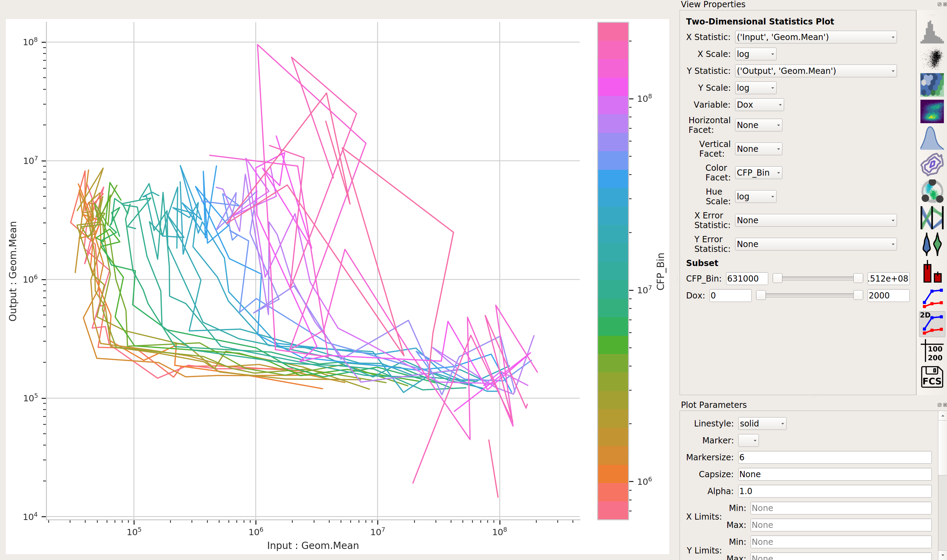Select the 1D statistics plot icon
The width and height of the screenshot is (947, 560).
[x=931, y=297]
